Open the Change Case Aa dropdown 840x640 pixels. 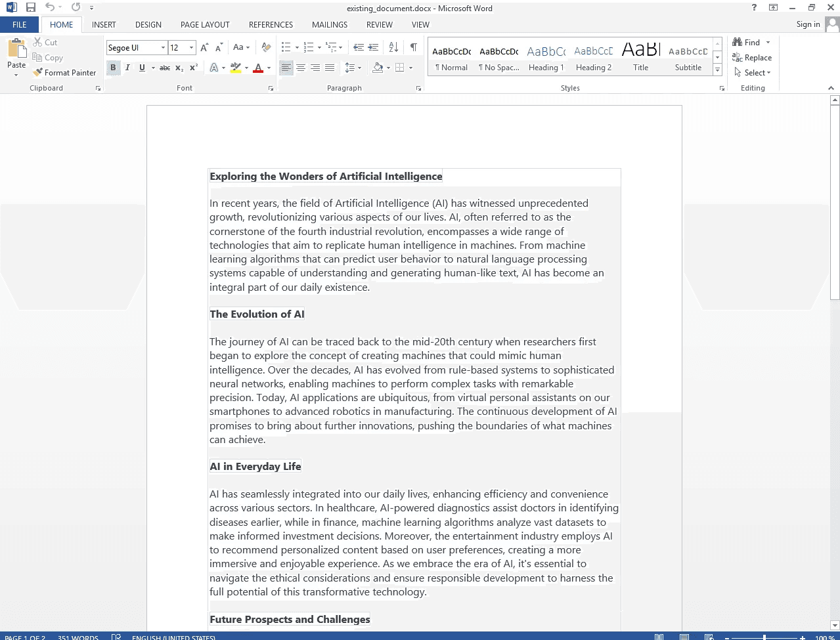point(241,47)
